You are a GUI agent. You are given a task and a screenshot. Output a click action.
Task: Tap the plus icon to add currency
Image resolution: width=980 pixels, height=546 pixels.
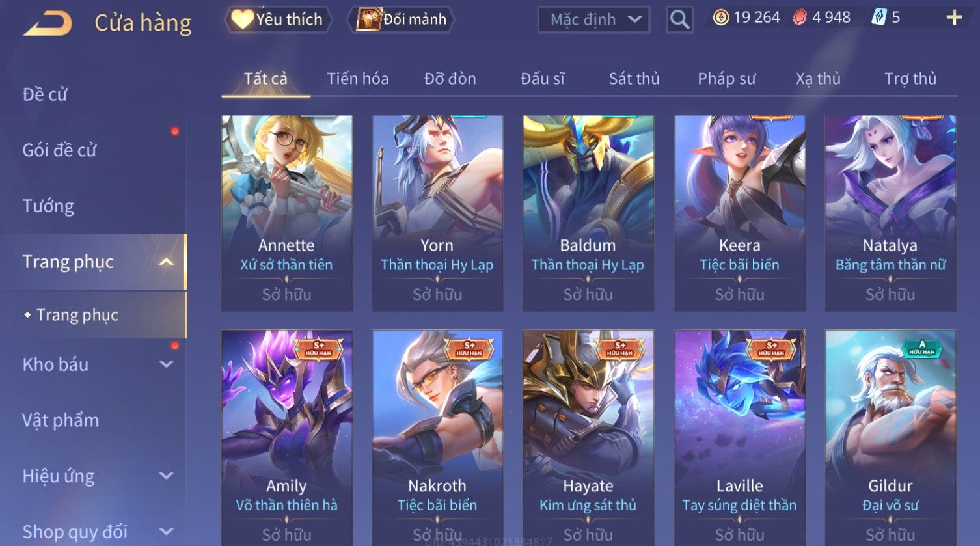coord(954,18)
